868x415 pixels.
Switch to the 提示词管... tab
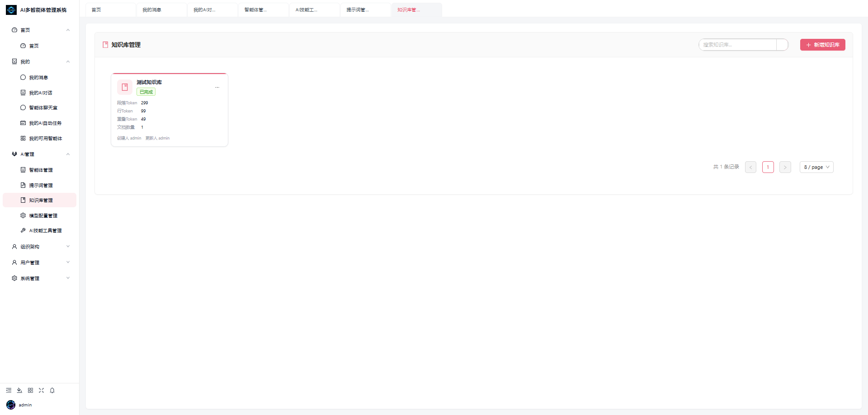click(x=366, y=10)
